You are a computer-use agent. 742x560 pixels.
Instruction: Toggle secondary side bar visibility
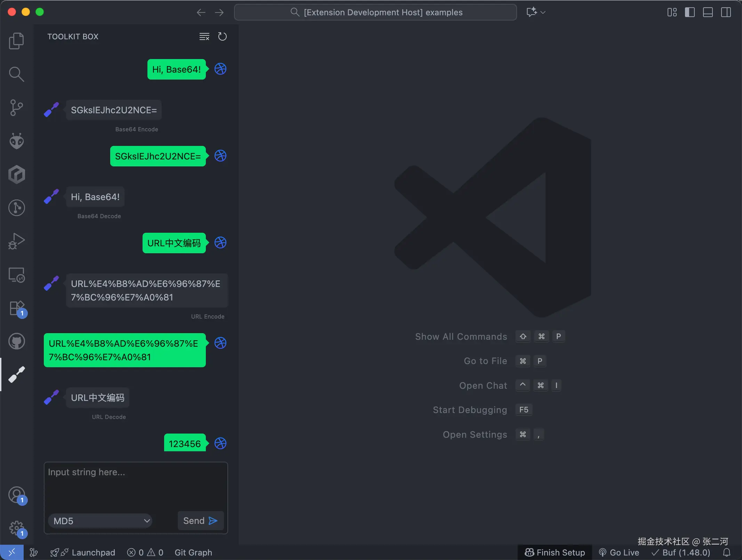(726, 13)
